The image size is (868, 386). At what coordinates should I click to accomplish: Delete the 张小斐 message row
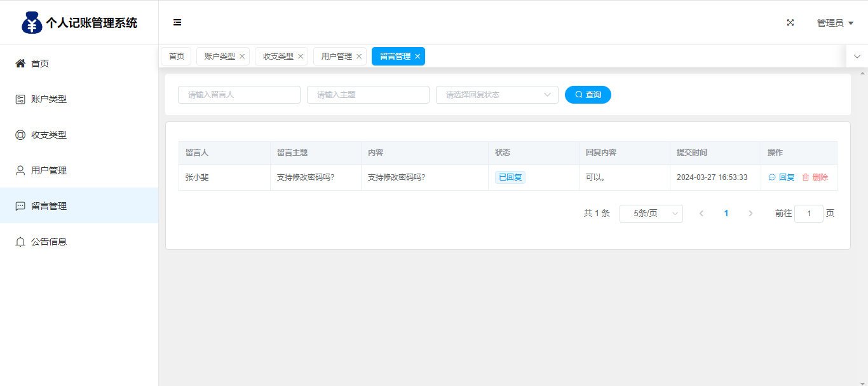815,177
